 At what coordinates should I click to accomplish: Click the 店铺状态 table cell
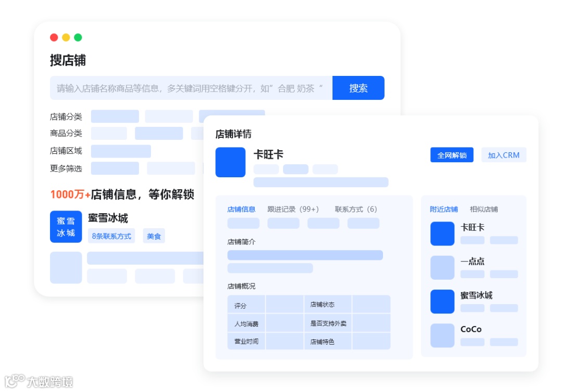pyautogui.click(x=328, y=305)
